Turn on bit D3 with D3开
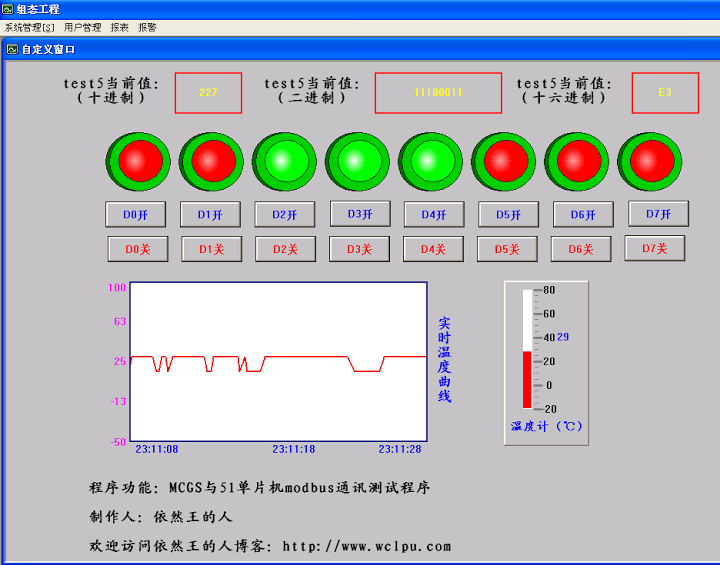Image resolution: width=720 pixels, height=565 pixels. point(360,214)
